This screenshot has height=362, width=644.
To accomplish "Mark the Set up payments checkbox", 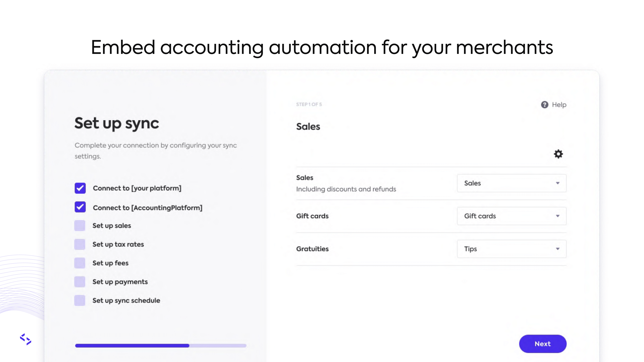I will pyautogui.click(x=80, y=282).
